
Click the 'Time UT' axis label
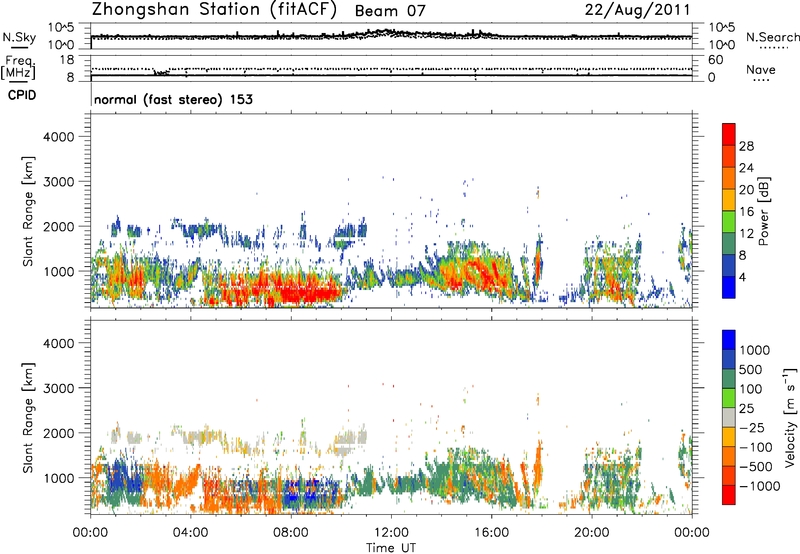click(391, 548)
